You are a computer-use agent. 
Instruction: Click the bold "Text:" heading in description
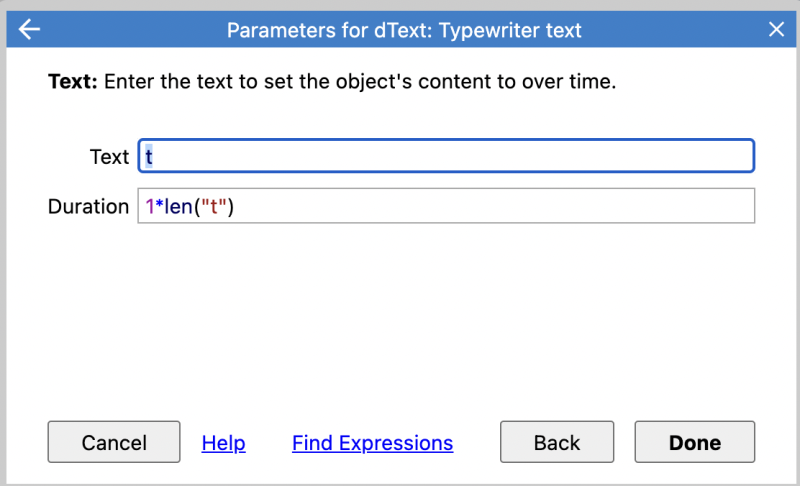[72, 82]
